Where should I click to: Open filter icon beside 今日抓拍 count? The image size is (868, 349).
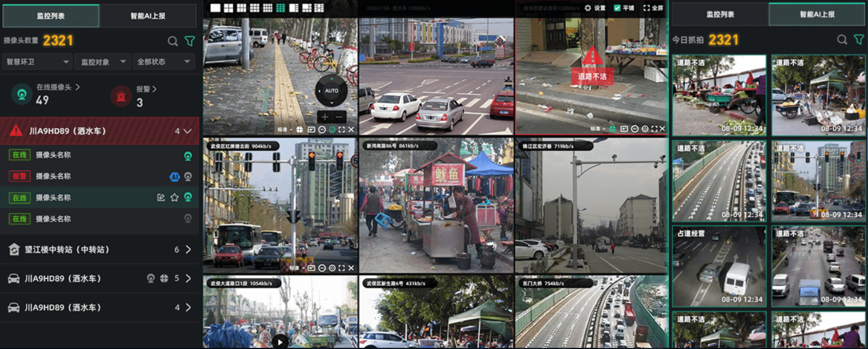[859, 39]
